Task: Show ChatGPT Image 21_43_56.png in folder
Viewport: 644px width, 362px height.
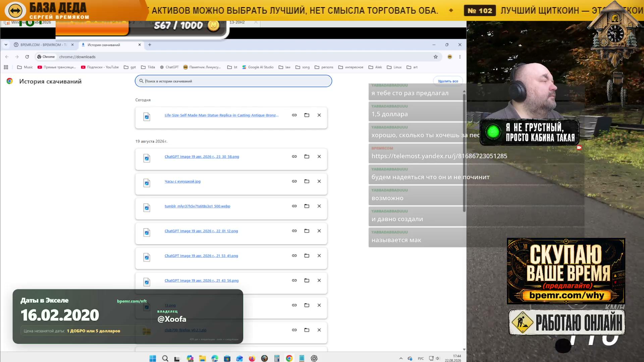Action: [307, 281]
